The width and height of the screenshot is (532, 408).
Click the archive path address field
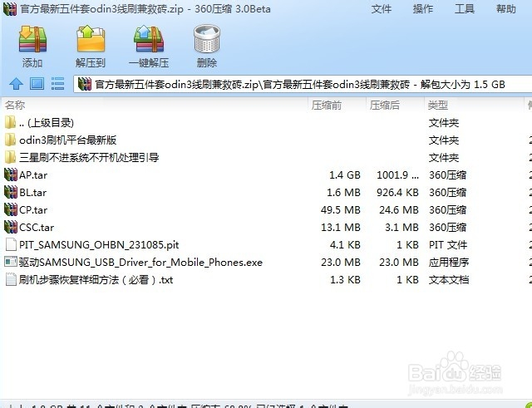(x=303, y=84)
